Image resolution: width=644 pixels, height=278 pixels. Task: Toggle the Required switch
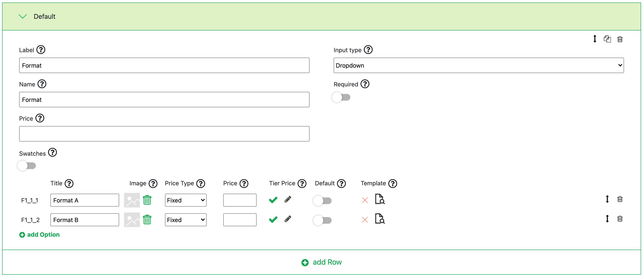pos(341,97)
